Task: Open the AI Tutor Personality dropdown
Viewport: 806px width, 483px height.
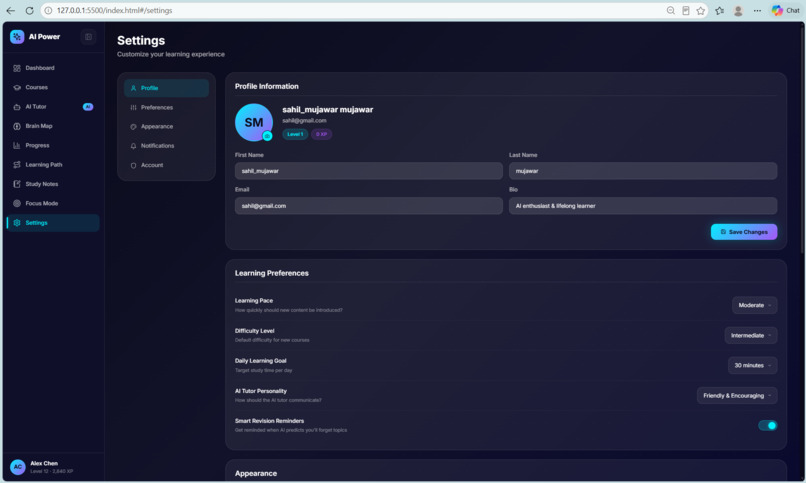Action: pyautogui.click(x=737, y=396)
